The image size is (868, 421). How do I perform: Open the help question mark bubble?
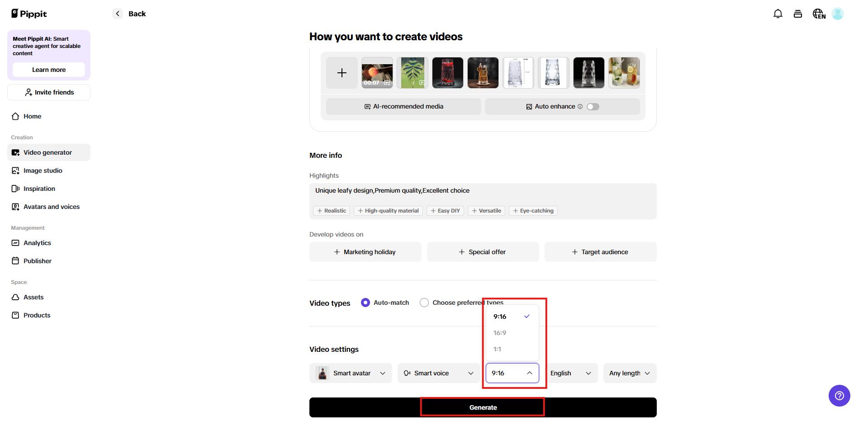pyautogui.click(x=839, y=396)
